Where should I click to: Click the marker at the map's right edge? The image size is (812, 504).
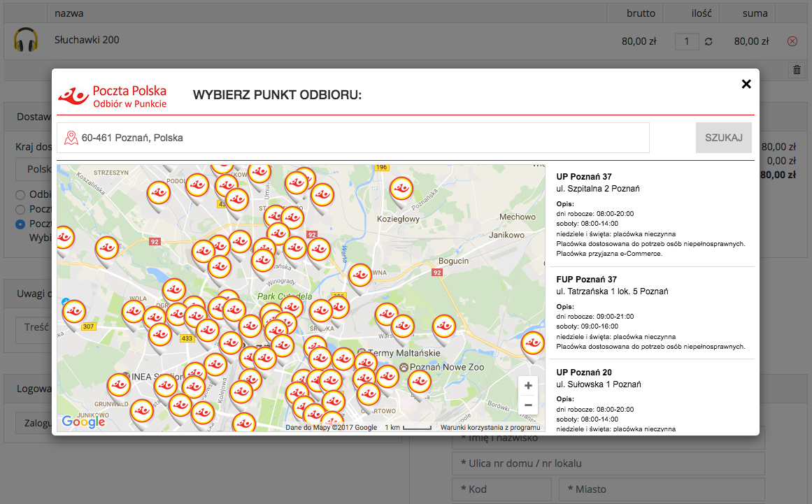532,344
